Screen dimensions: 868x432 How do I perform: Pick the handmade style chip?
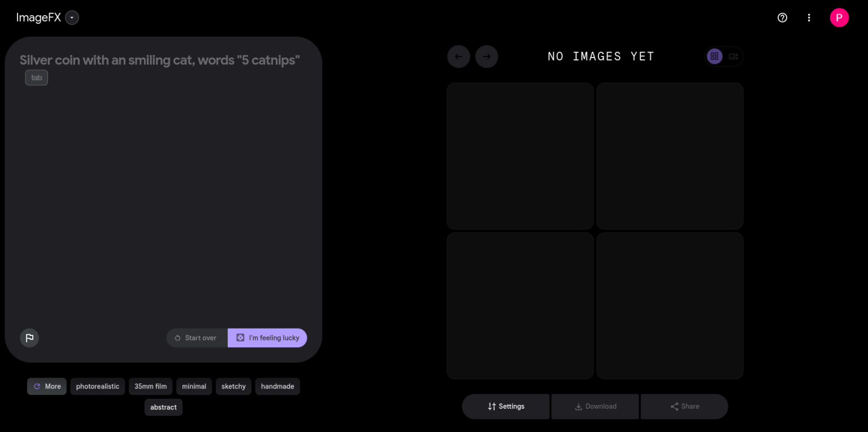click(277, 386)
